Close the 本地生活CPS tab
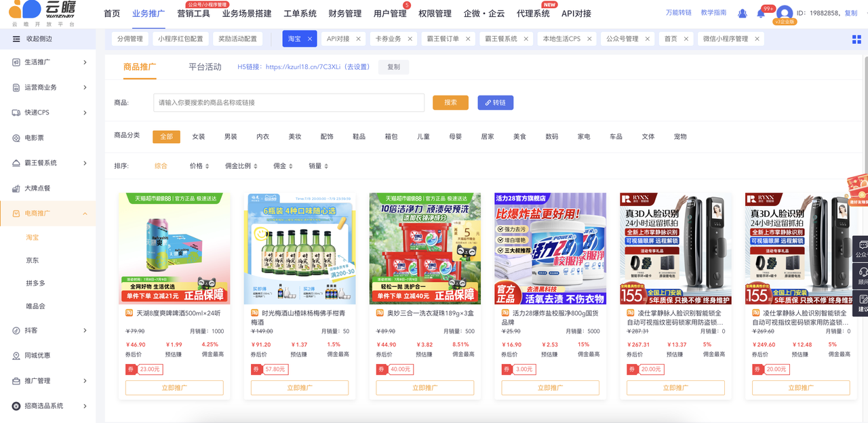Screen dimensions: 868x423 click(x=589, y=39)
